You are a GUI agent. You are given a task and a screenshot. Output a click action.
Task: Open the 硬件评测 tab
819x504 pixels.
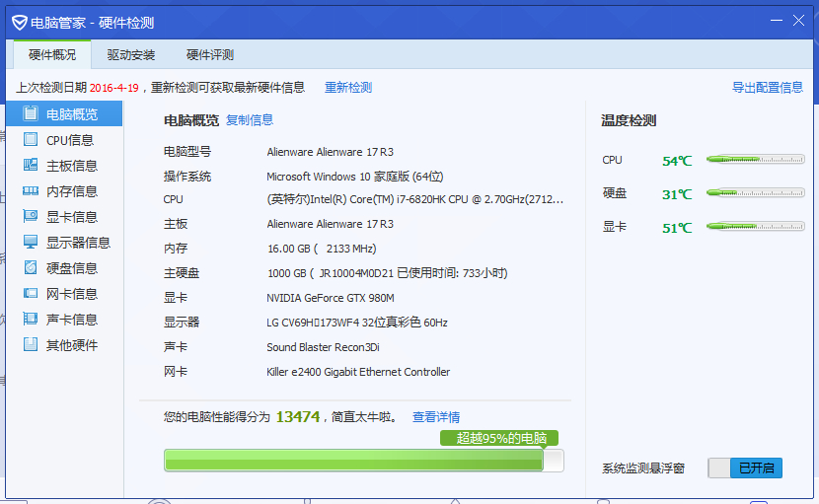click(210, 55)
